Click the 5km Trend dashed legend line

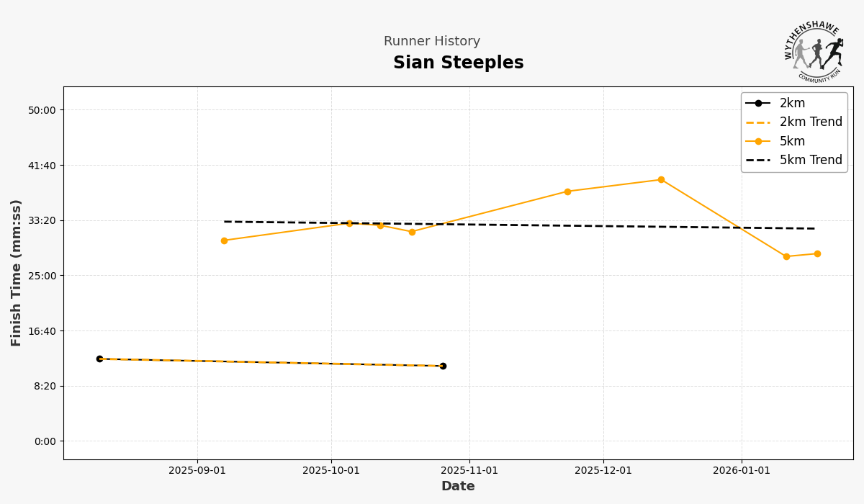[757, 161]
